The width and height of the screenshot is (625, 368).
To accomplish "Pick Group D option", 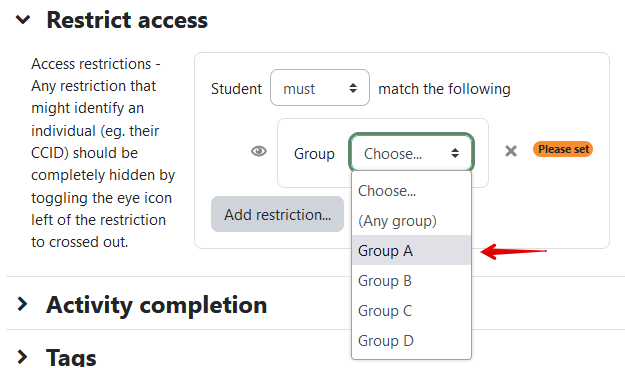I will click(411, 340).
